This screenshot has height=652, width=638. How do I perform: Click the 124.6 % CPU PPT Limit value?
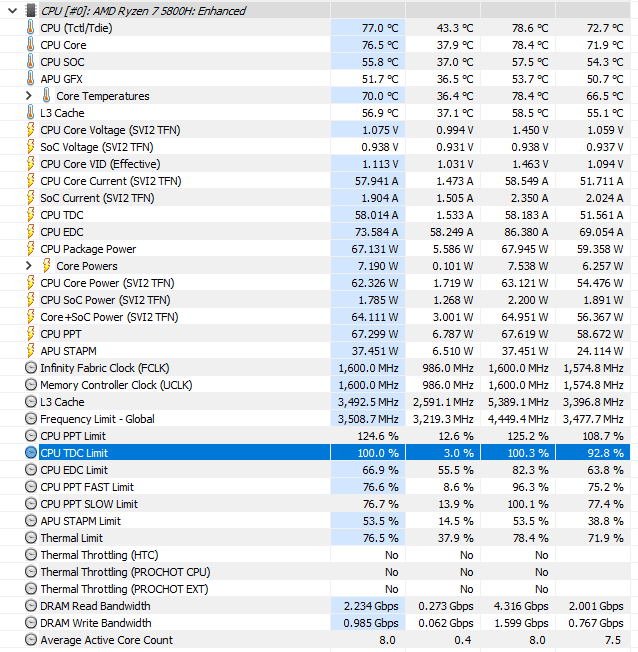point(378,436)
